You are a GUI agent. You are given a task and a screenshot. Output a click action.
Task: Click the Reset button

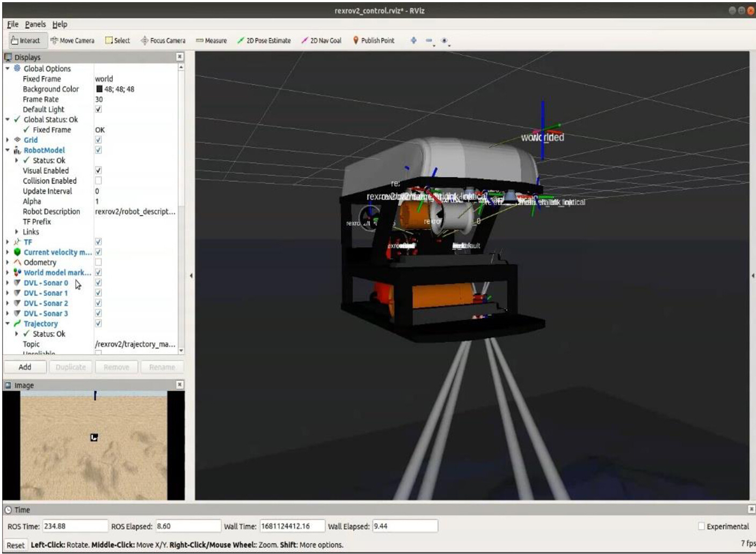(x=16, y=545)
